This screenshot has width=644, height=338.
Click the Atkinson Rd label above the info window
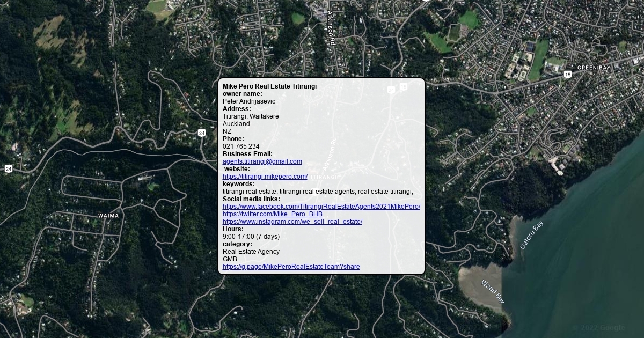[331, 27]
